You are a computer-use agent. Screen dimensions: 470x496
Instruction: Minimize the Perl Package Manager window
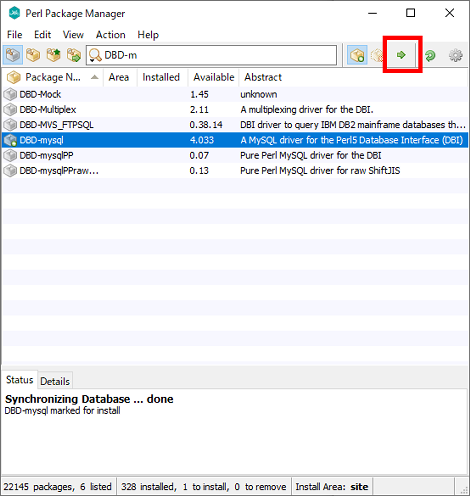pyautogui.click(x=372, y=13)
